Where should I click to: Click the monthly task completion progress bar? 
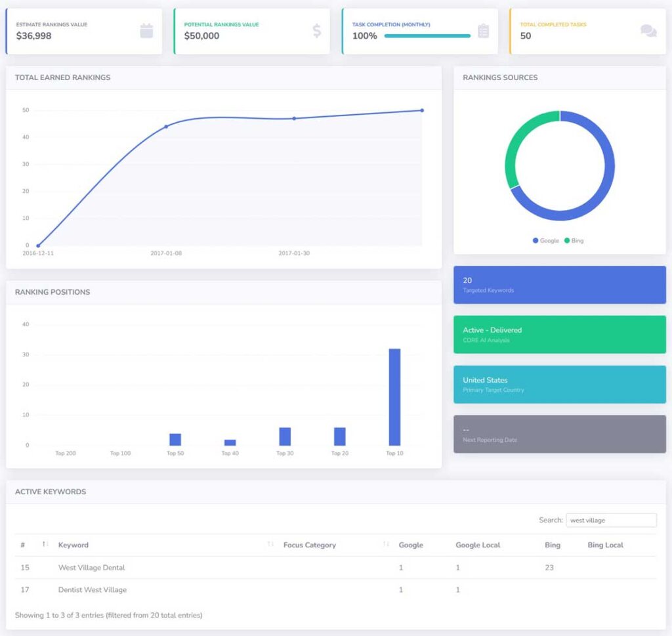tap(427, 36)
